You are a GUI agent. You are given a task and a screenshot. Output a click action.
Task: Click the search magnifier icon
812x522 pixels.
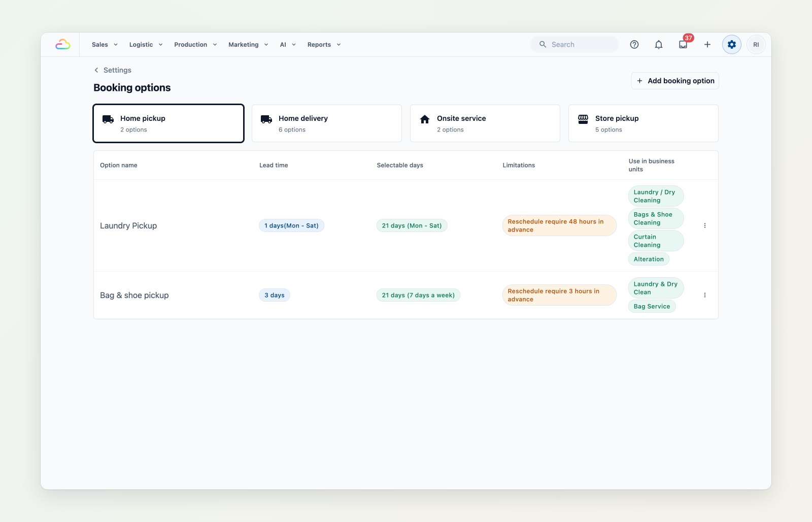pos(543,45)
